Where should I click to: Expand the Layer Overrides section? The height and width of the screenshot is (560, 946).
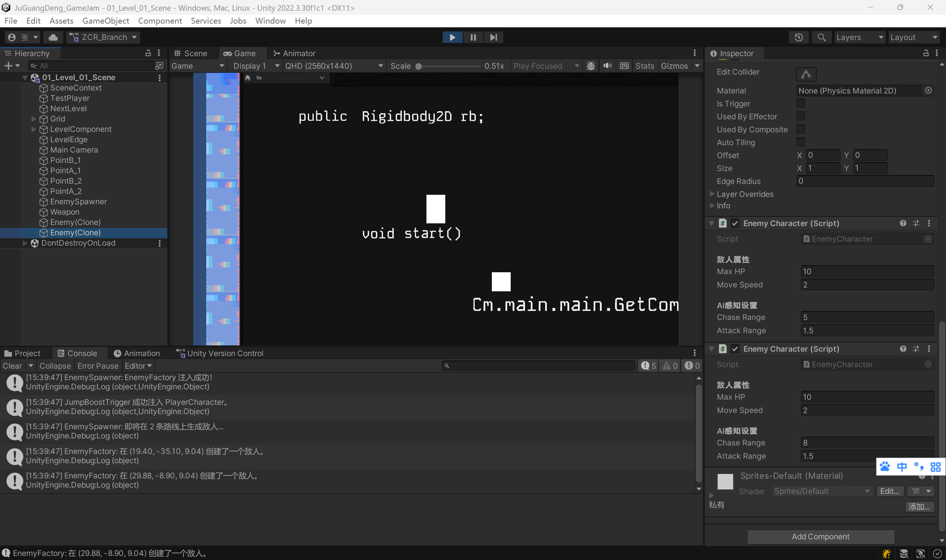(x=712, y=194)
